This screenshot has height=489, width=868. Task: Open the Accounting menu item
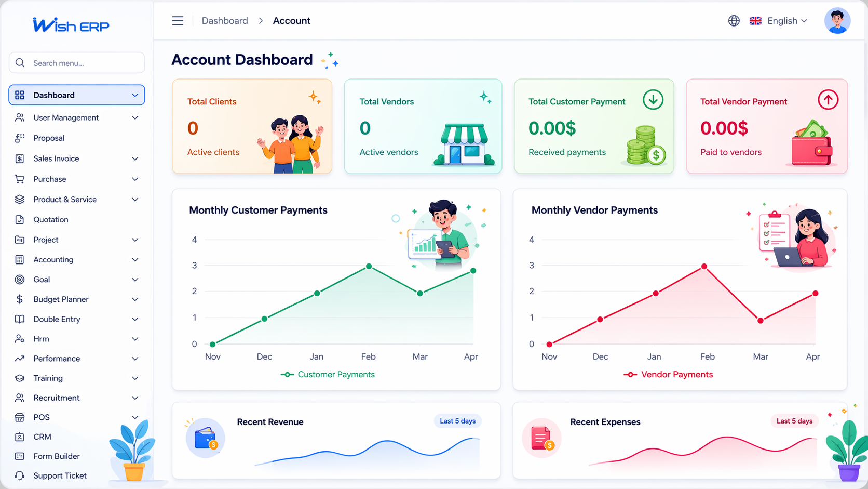53,260
